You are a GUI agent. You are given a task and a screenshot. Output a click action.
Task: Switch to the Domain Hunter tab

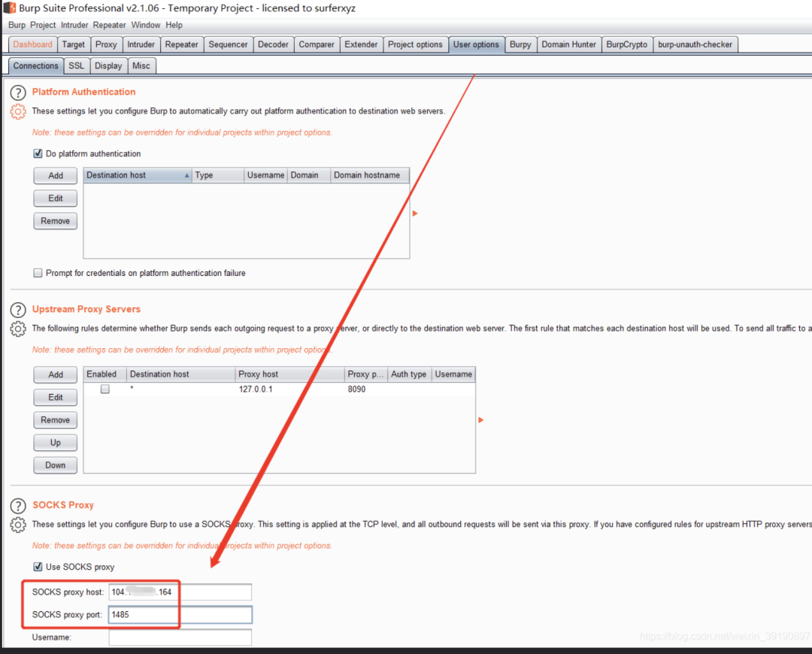point(569,44)
